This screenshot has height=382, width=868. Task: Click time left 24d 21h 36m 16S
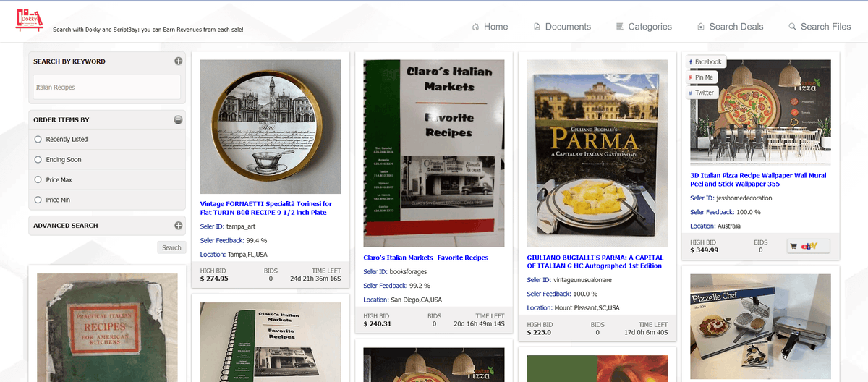tap(315, 278)
